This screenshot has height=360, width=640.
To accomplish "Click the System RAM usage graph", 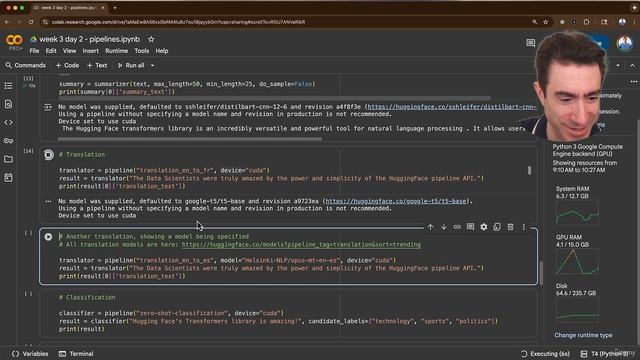I will (x=577, y=213).
